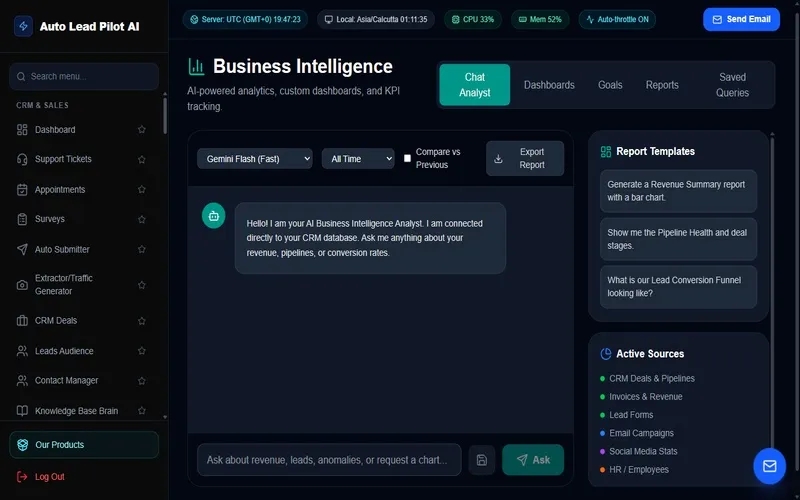Click the Appointments calendar icon
Image resolution: width=800 pixels, height=500 pixels.
coord(22,189)
